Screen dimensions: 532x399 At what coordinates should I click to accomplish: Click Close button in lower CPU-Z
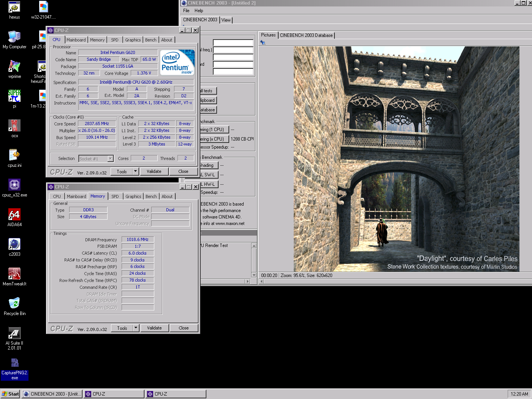coord(184,328)
